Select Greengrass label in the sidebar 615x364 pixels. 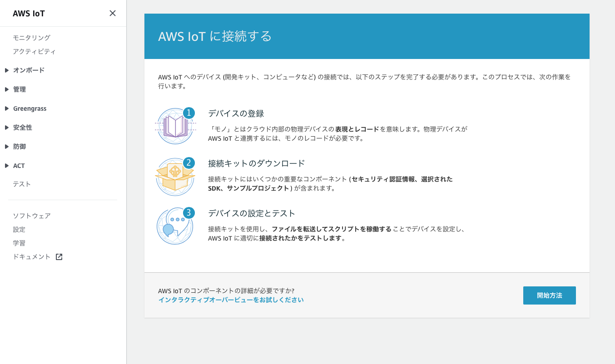coord(30,108)
